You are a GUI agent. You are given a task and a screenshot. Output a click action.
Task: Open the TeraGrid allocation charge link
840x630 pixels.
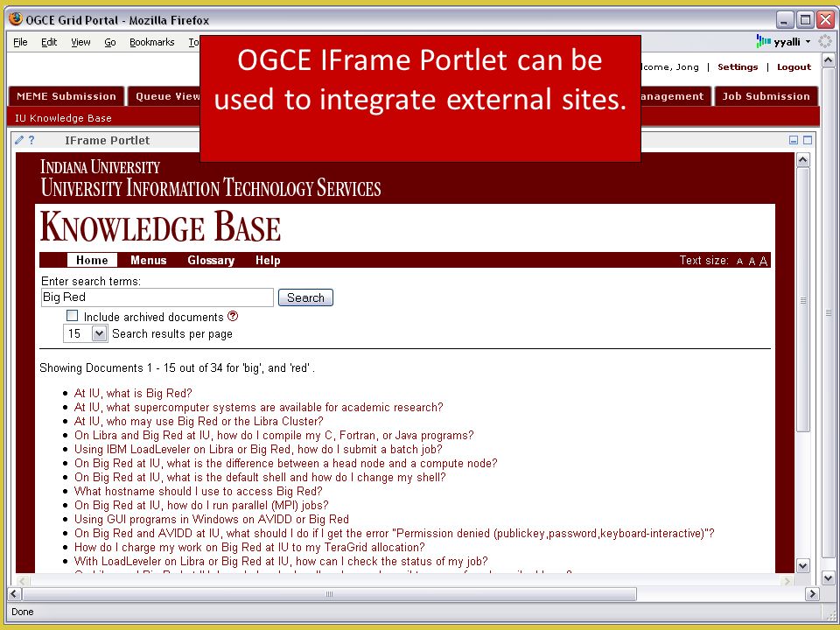click(249, 547)
